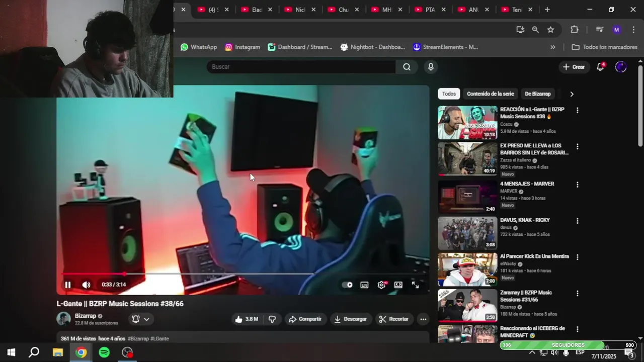Open YouTube notifications bell
Viewport: 644px width, 362px height.
point(600,67)
